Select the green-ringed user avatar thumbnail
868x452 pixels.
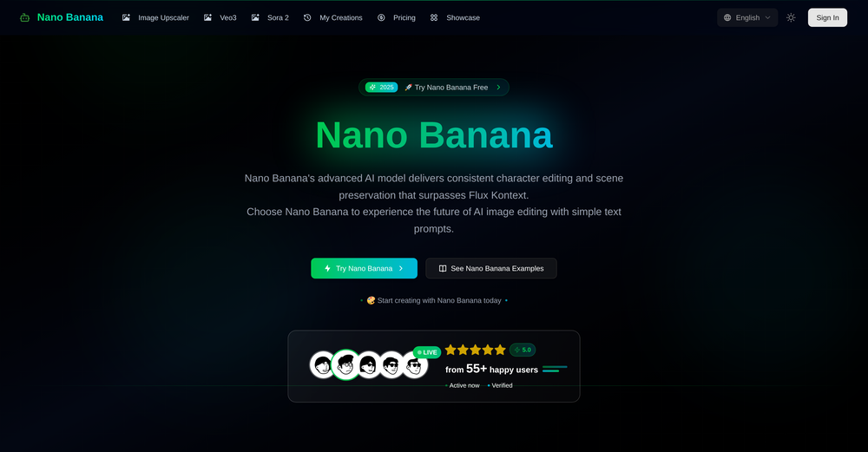(346, 364)
